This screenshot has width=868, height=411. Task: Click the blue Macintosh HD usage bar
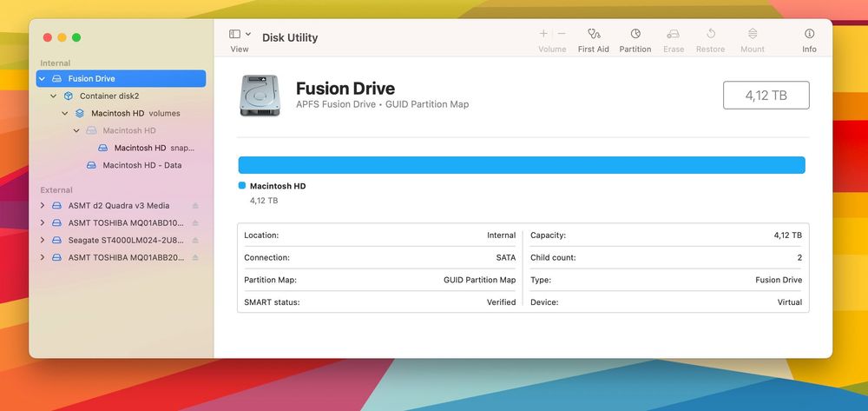pos(522,165)
